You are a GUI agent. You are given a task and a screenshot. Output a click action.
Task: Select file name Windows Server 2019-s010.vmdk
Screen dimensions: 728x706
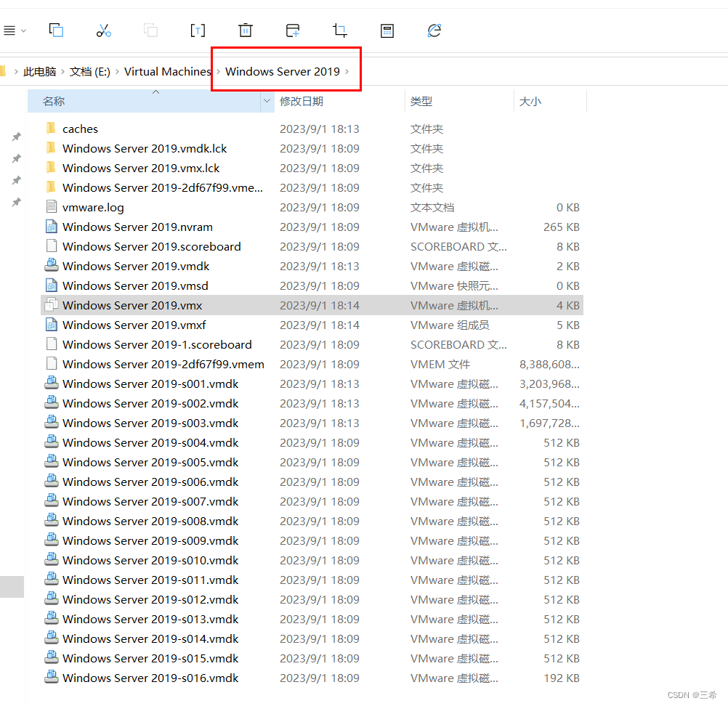pos(150,560)
